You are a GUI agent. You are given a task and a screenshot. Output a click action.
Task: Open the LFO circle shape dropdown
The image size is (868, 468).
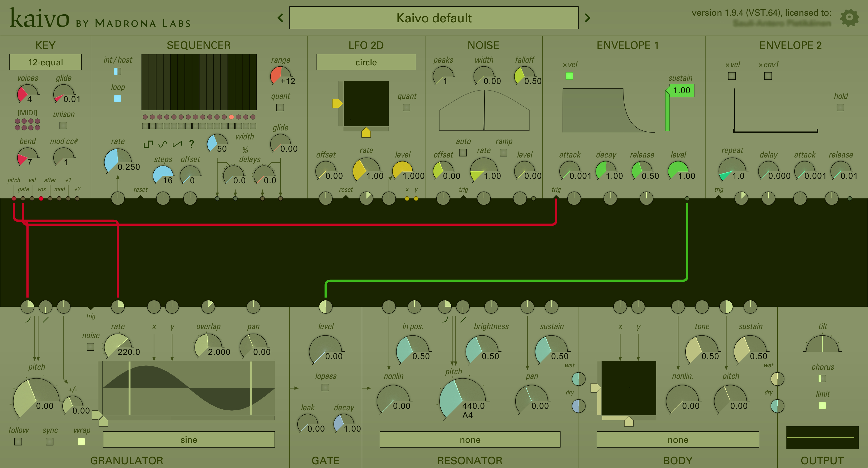(366, 62)
